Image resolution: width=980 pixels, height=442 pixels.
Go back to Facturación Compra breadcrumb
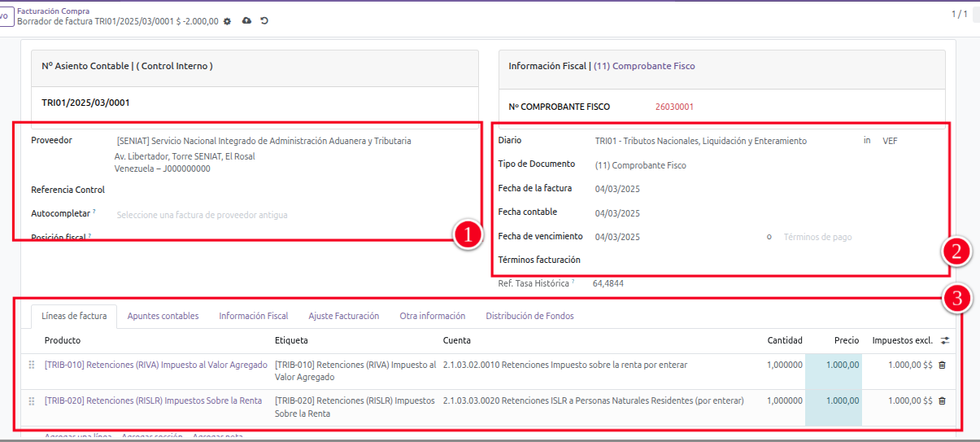53,11
